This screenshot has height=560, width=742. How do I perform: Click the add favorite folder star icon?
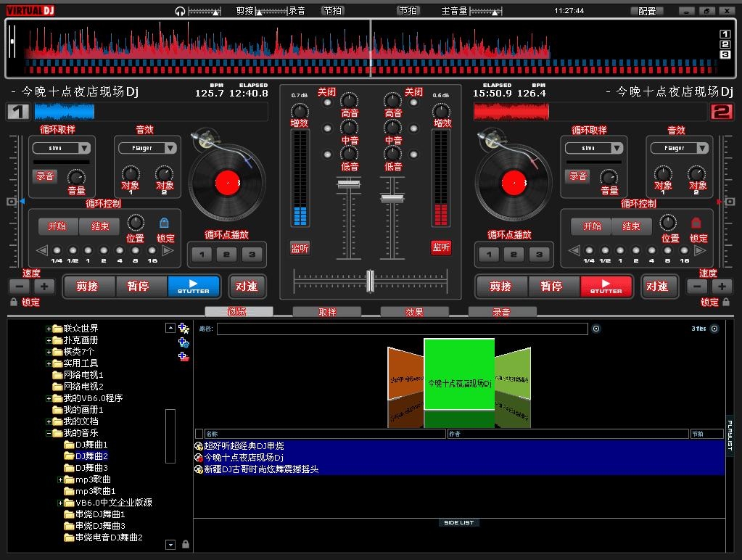coord(184,328)
